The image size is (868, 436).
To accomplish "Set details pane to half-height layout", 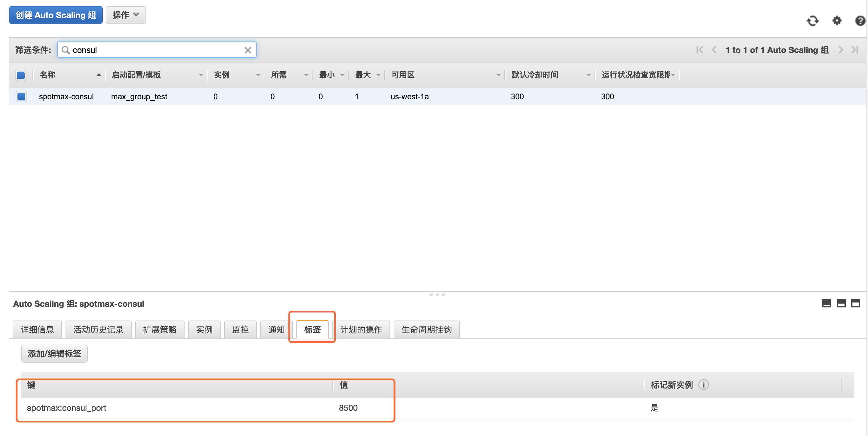I will coord(841,303).
